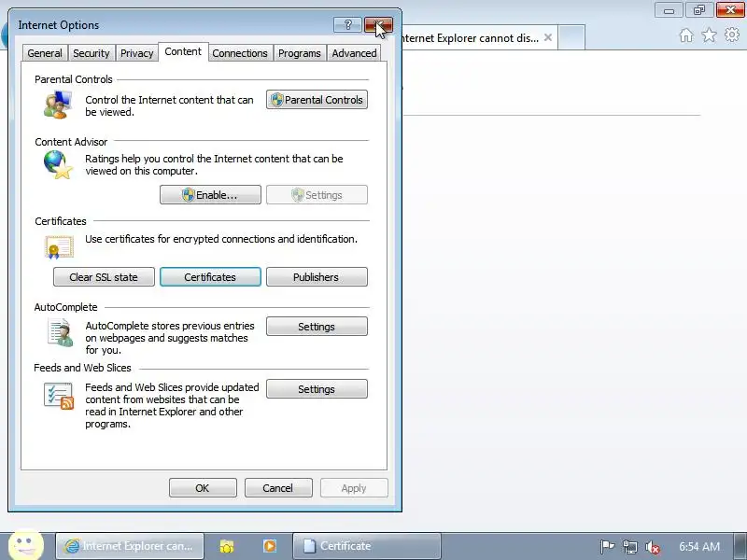Click the Feeds RSS checklist icon
This screenshot has width=747, height=560.
tap(59, 396)
